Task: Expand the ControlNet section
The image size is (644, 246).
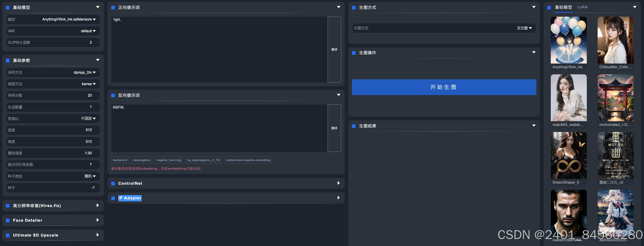Action: (338, 183)
